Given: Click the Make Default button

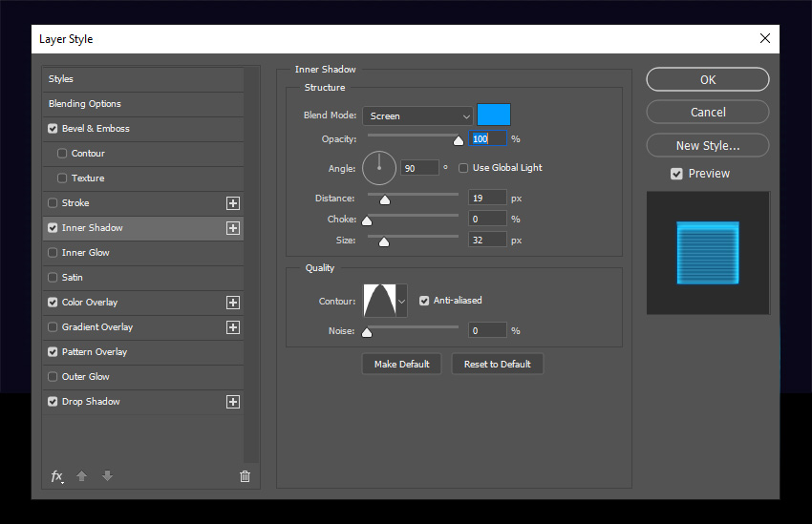Looking at the screenshot, I should (x=402, y=365).
